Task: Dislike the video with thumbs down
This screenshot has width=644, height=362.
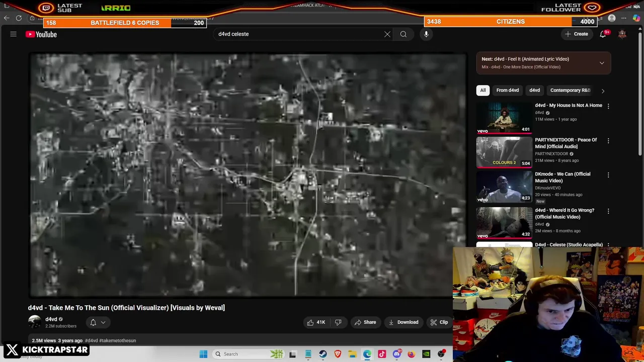Action: 338,322
